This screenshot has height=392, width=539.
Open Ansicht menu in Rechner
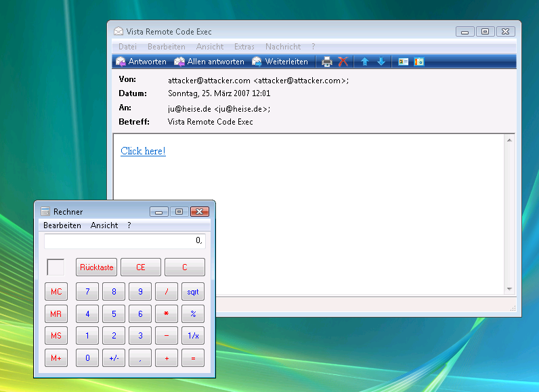point(104,225)
